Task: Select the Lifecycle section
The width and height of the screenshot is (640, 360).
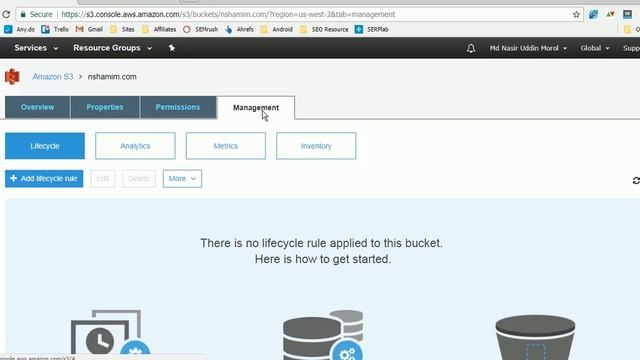Action: pos(45,146)
